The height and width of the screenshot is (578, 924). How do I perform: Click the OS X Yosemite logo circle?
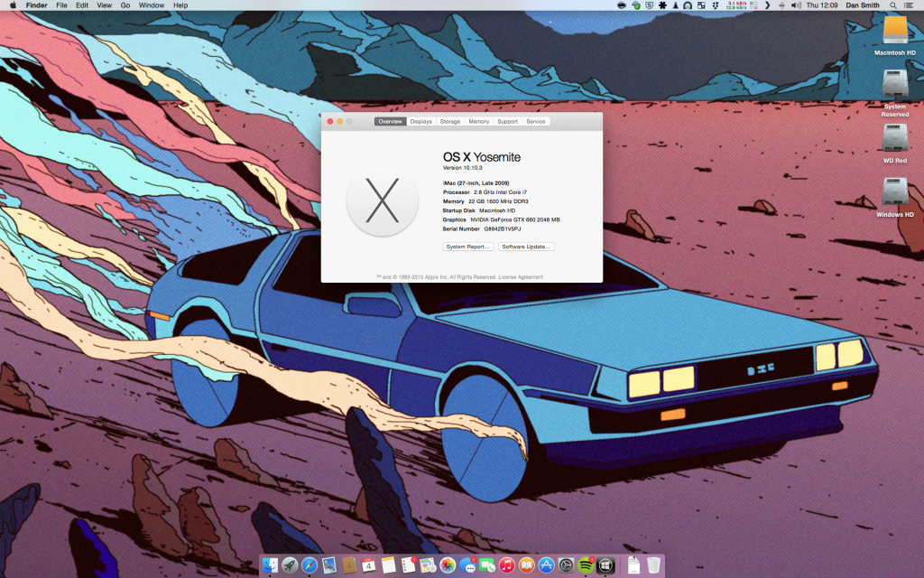(383, 200)
